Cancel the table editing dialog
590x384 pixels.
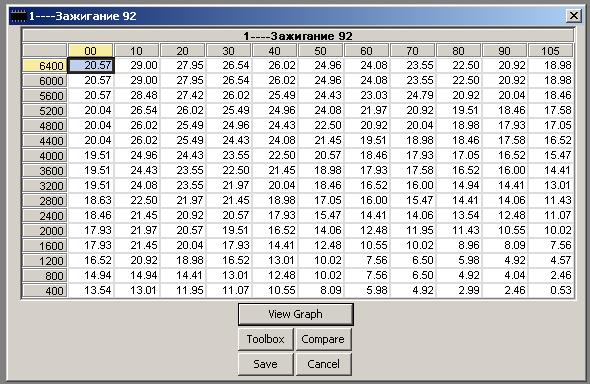323,364
